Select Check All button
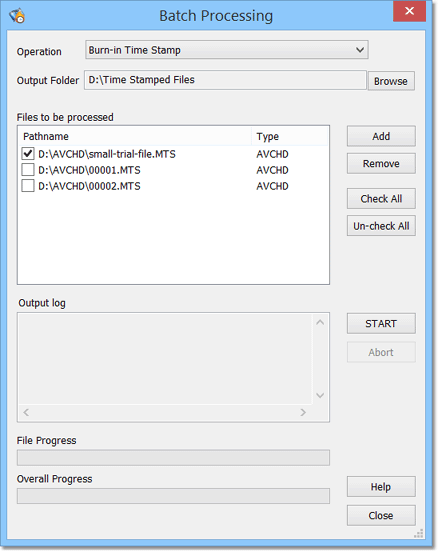The width and height of the screenshot is (438, 552). pyautogui.click(x=381, y=199)
